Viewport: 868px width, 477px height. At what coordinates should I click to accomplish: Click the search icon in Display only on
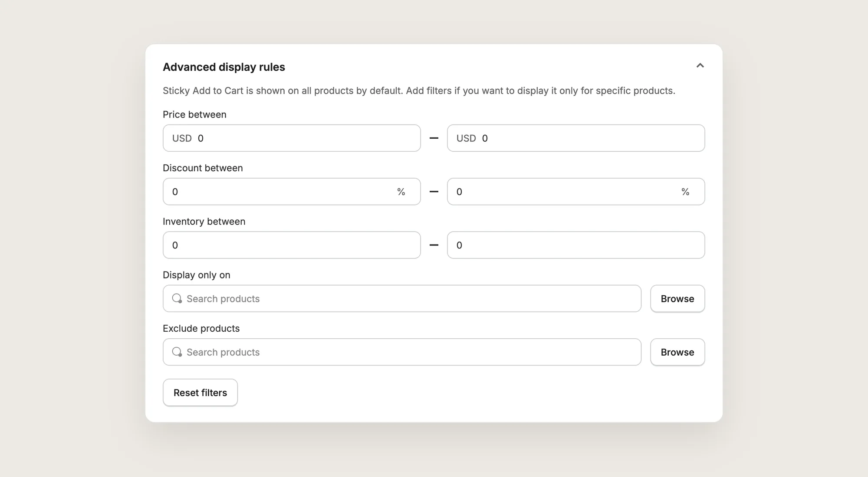(x=177, y=298)
